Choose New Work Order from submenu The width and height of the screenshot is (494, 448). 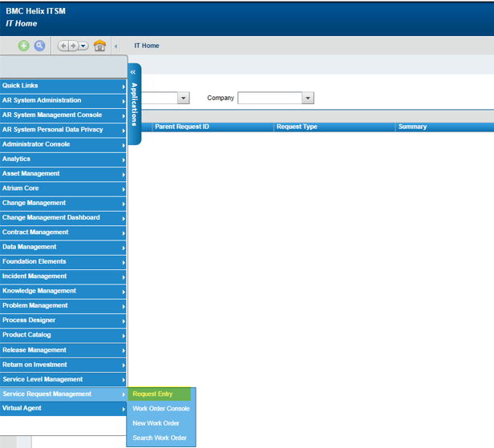[161, 423]
